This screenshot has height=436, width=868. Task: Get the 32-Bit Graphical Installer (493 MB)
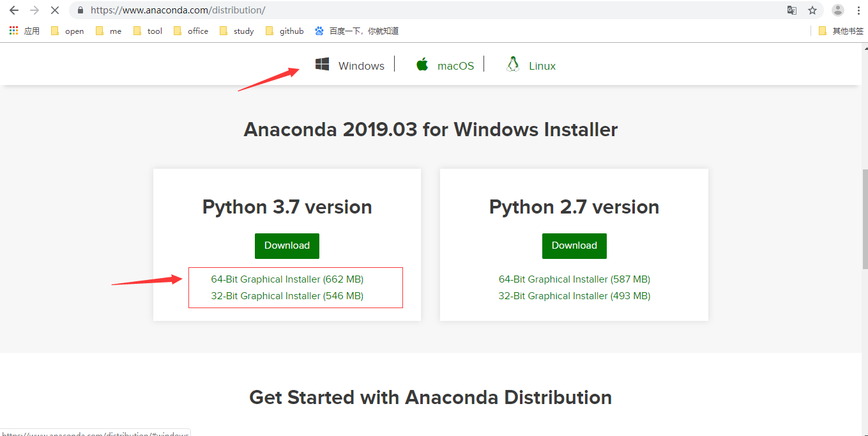pyautogui.click(x=574, y=296)
